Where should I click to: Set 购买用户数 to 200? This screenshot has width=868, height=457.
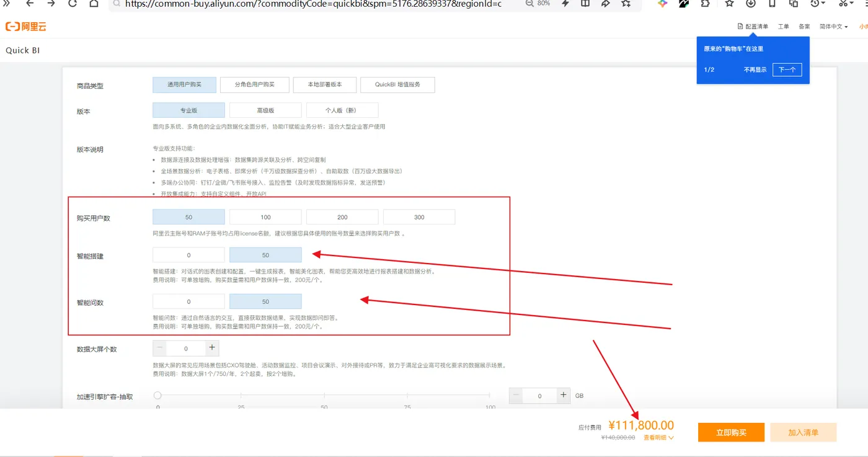342,217
